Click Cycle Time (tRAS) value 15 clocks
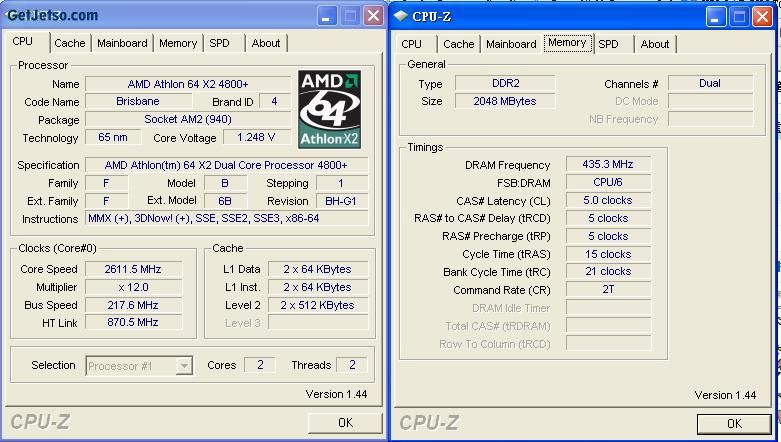 608,254
